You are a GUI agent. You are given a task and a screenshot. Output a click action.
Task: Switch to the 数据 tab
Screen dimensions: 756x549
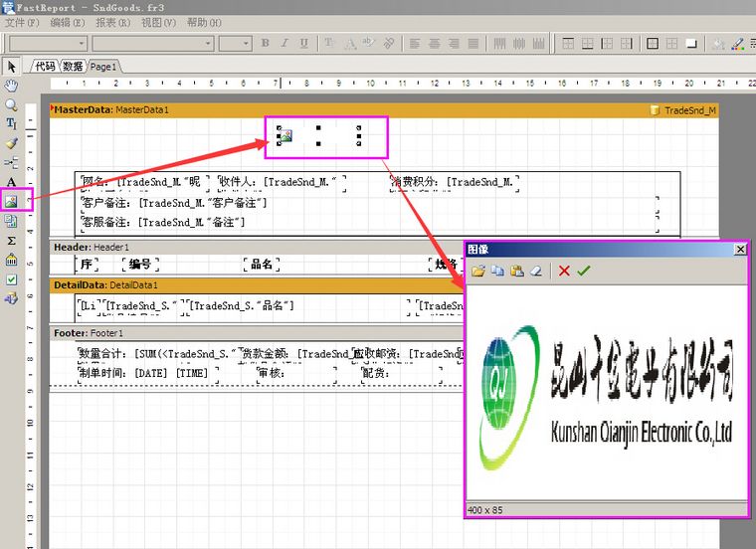point(73,67)
